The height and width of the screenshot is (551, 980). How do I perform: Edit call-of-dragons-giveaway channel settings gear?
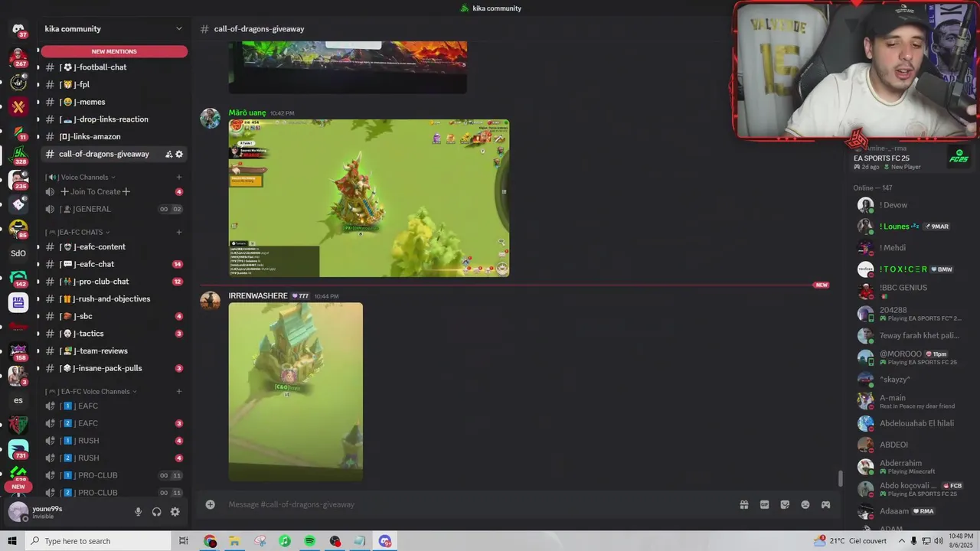tap(179, 154)
